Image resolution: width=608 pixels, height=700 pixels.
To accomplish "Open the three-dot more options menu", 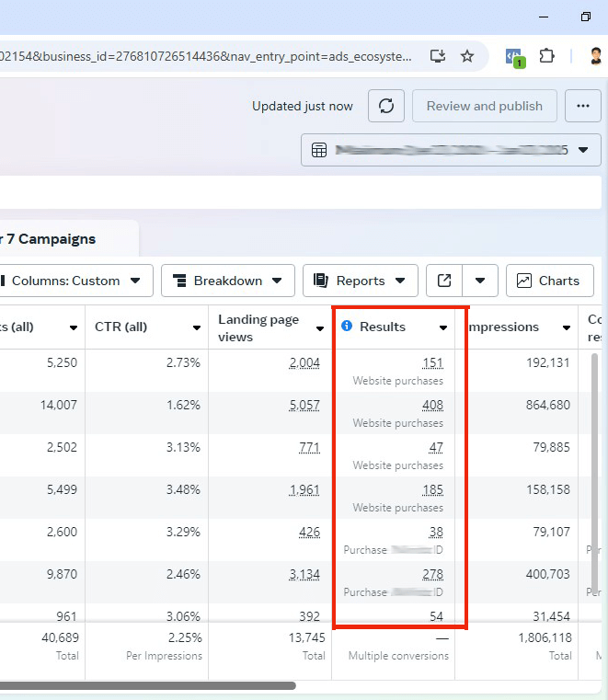I will point(582,106).
